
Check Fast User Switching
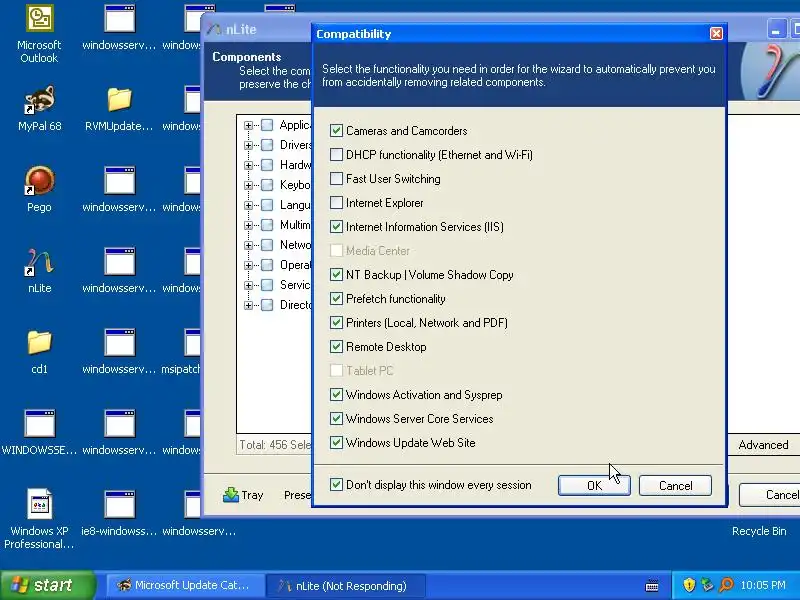point(336,179)
